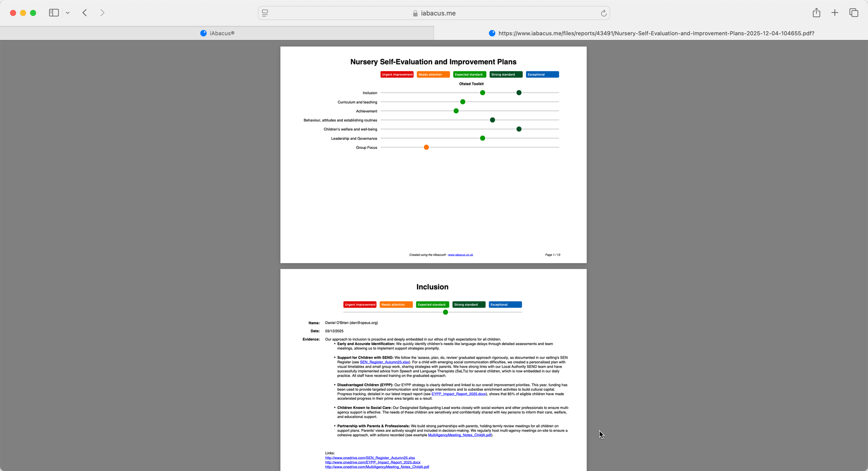Open the Share menu icon
This screenshot has width=868, height=471.
click(x=816, y=13)
